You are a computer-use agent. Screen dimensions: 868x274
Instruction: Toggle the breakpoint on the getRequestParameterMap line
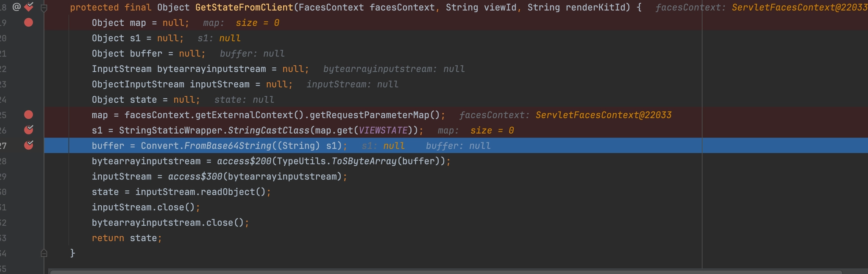pyautogui.click(x=28, y=115)
